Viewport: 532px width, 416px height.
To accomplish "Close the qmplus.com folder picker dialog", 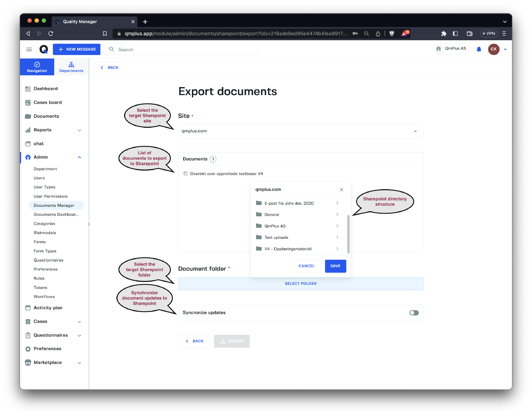I will coord(341,190).
